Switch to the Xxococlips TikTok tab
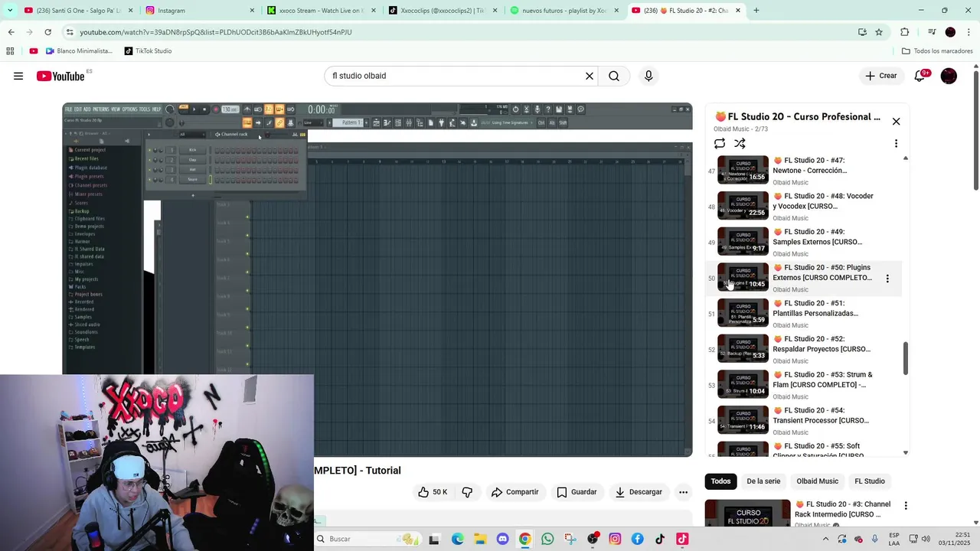The width and height of the screenshot is (980, 551). point(443,11)
